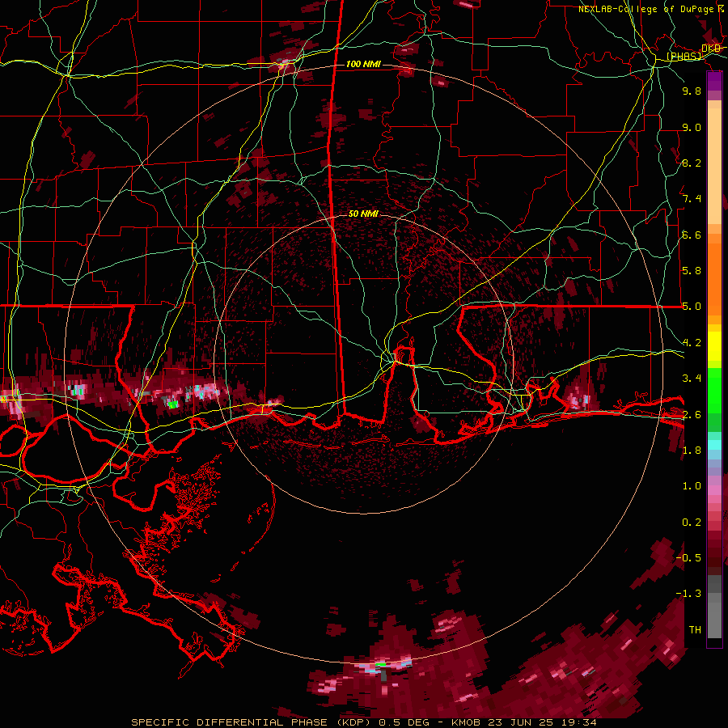Click the "1.0" scale value
The height and width of the screenshot is (728, 728).
click(x=692, y=486)
